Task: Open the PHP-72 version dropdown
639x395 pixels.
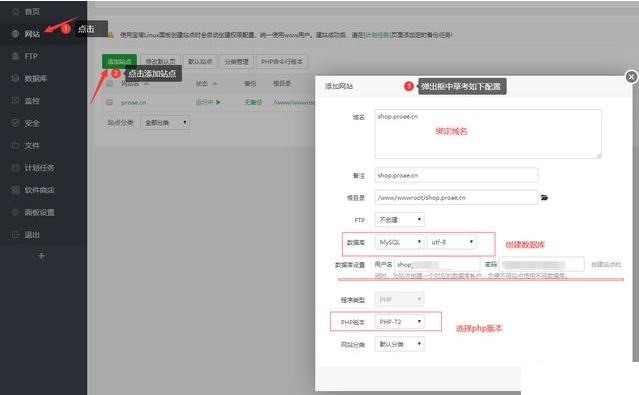Action: point(399,322)
